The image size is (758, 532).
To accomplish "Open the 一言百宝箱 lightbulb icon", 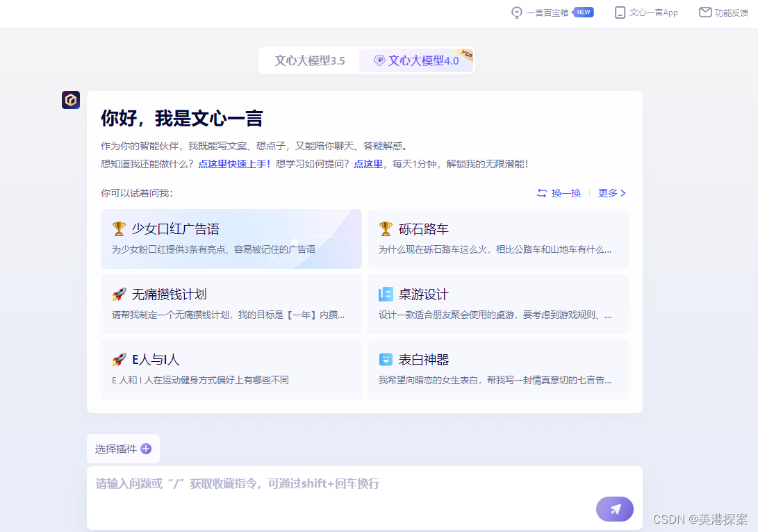I will click(517, 13).
